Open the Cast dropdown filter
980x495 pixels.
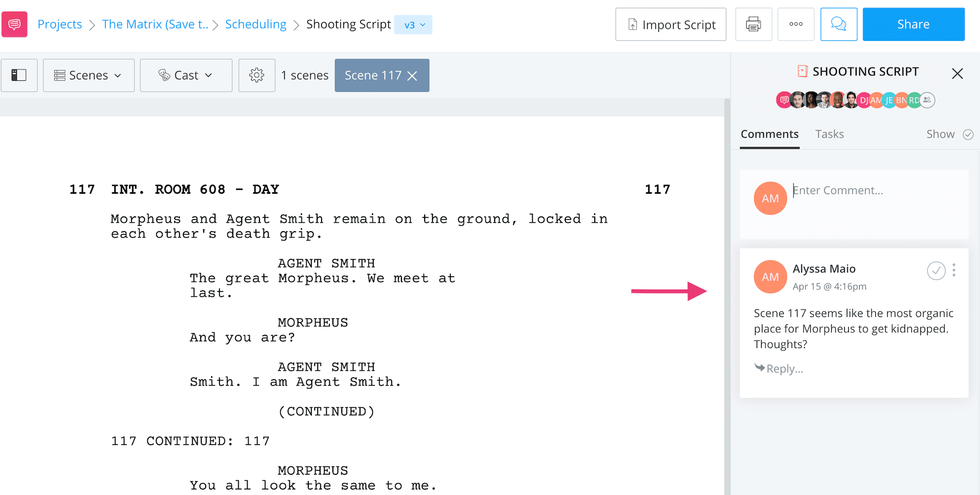click(x=186, y=75)
